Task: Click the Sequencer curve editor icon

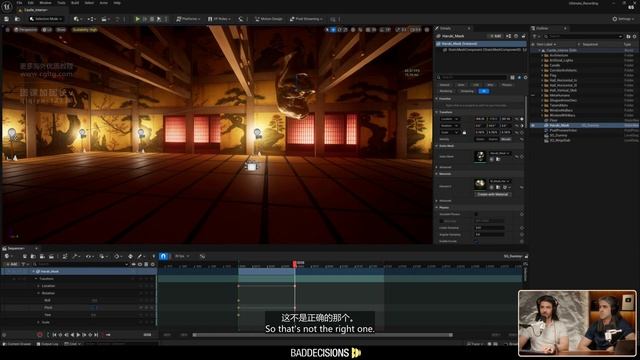Action: coord(202,256)
